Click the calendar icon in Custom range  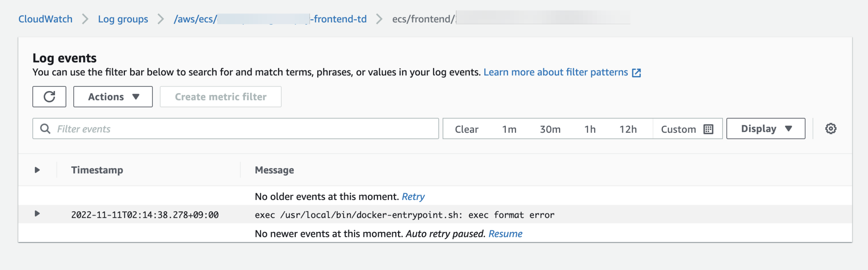708,129
